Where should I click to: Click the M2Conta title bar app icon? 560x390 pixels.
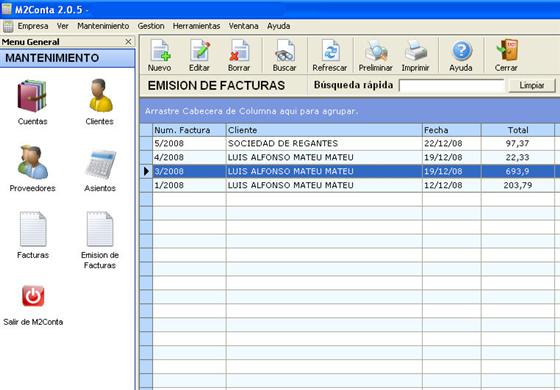6,9
